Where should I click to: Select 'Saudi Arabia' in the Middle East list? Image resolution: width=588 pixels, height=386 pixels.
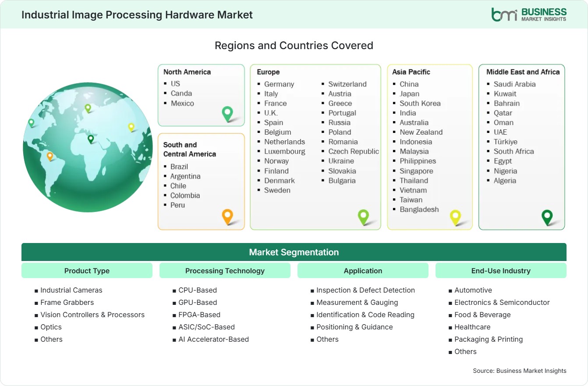(515, 84)
